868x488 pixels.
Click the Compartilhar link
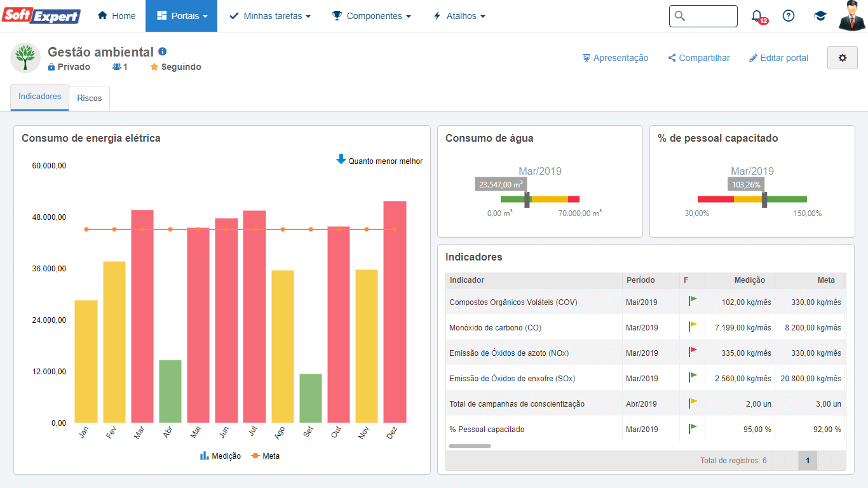[x=699, y=58]
